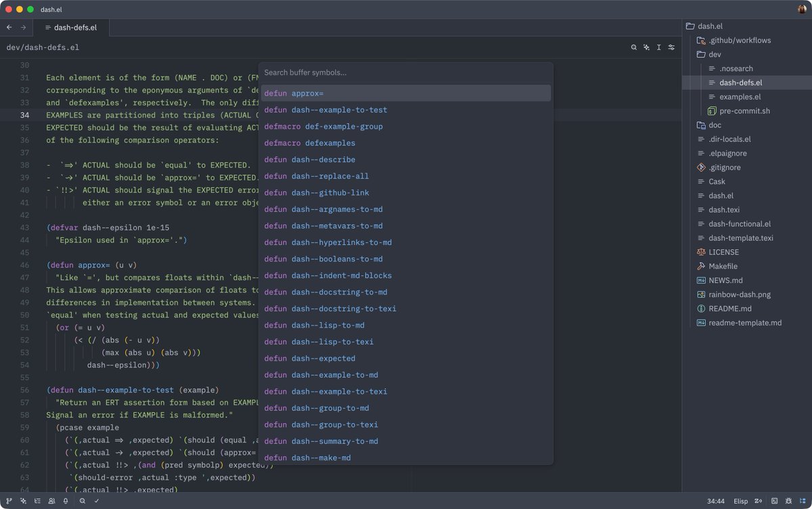Open README.md in project panel
812x509 pixels.
(x=747, y=309)
